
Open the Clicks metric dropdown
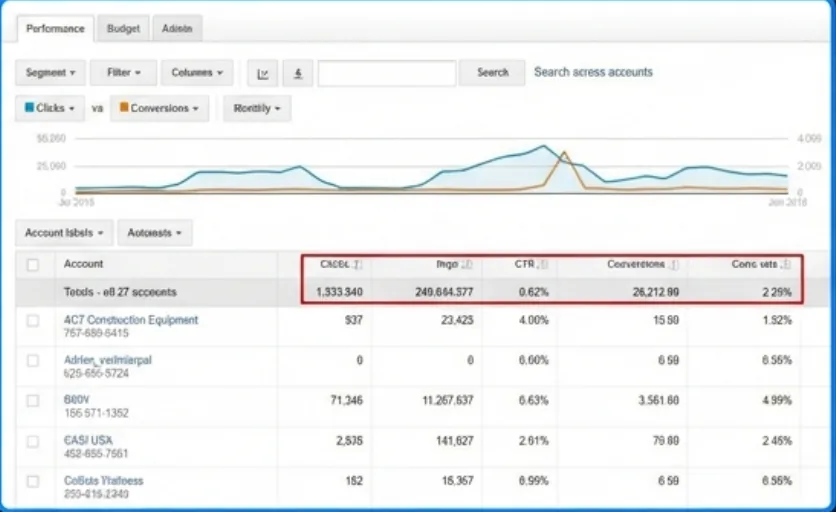pyautogui.click(x=50, y=108)
